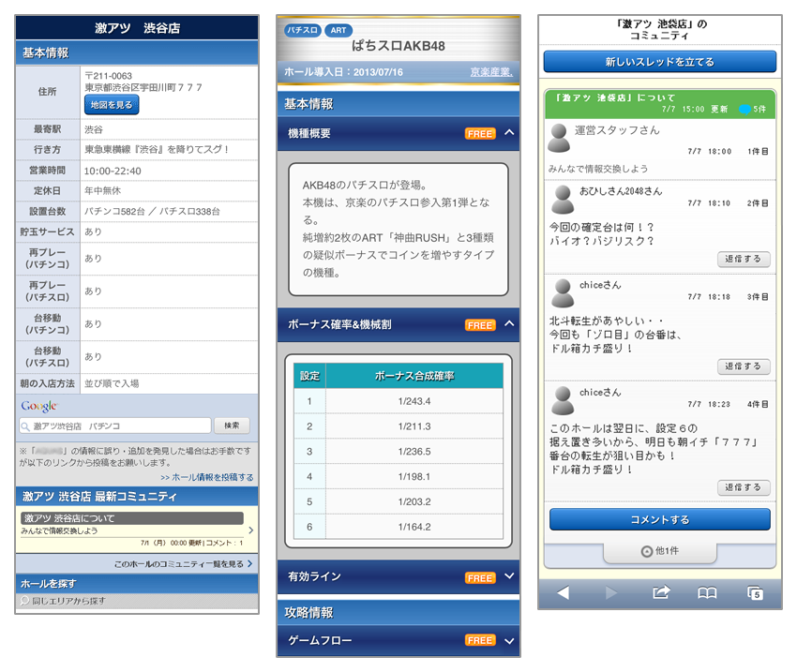
Task: Tap the 激アツ 渋谷店 page title
Action: tap(137, 28)
